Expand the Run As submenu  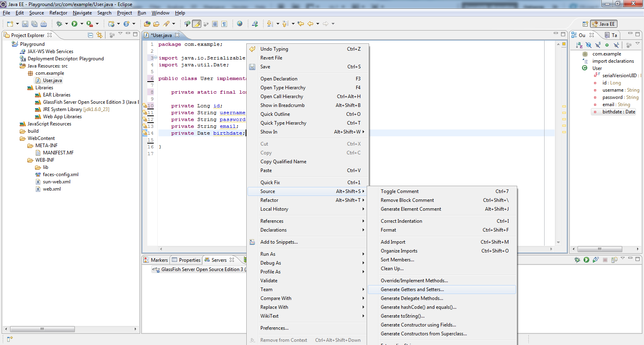(x=308, y=254)
